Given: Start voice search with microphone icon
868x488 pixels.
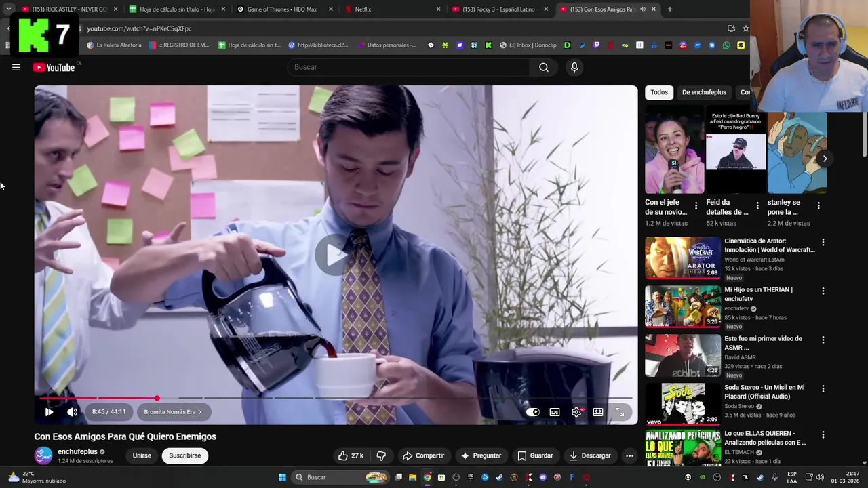Looking at the screenshot, I should pyautogui.click(x=574, y=67).
